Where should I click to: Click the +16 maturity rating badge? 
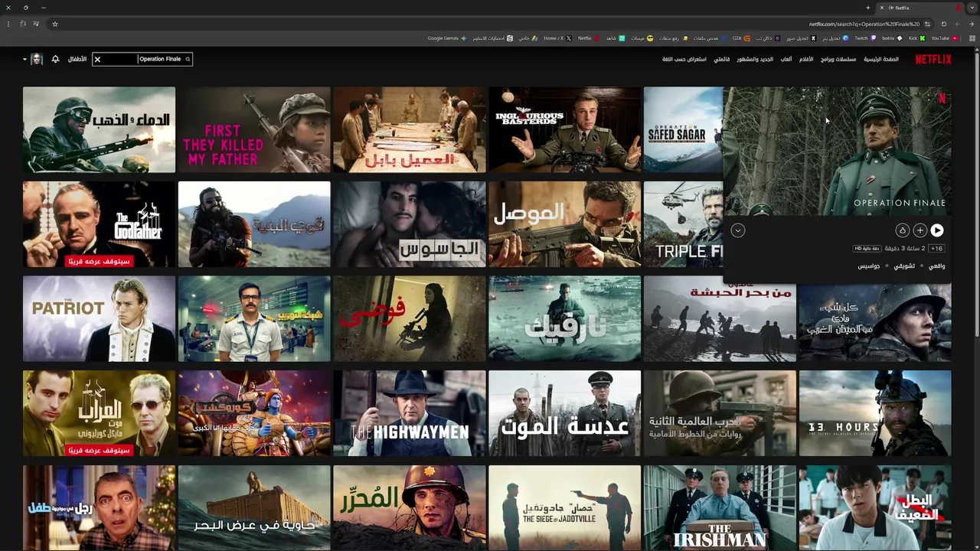[937, 249]
